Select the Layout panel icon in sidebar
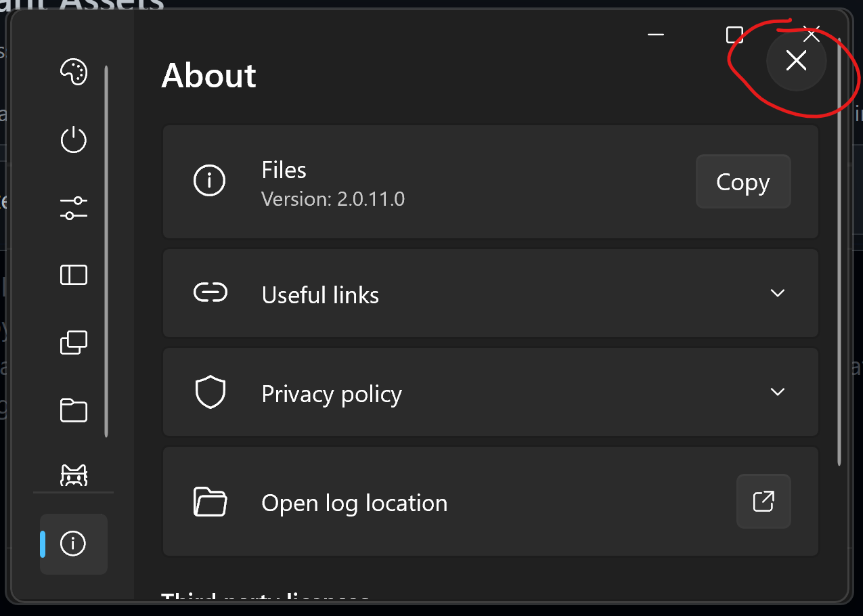865x616 pixels. pos(73,275)
